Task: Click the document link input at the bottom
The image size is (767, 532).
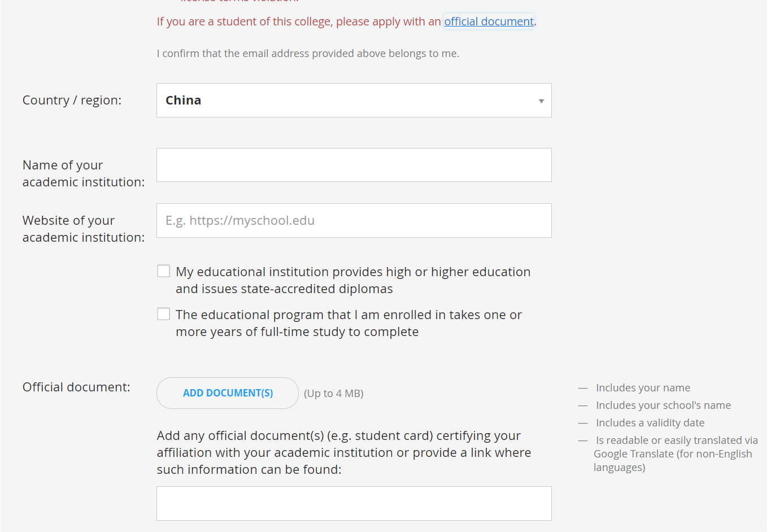Action: click(x=354, y=503)
